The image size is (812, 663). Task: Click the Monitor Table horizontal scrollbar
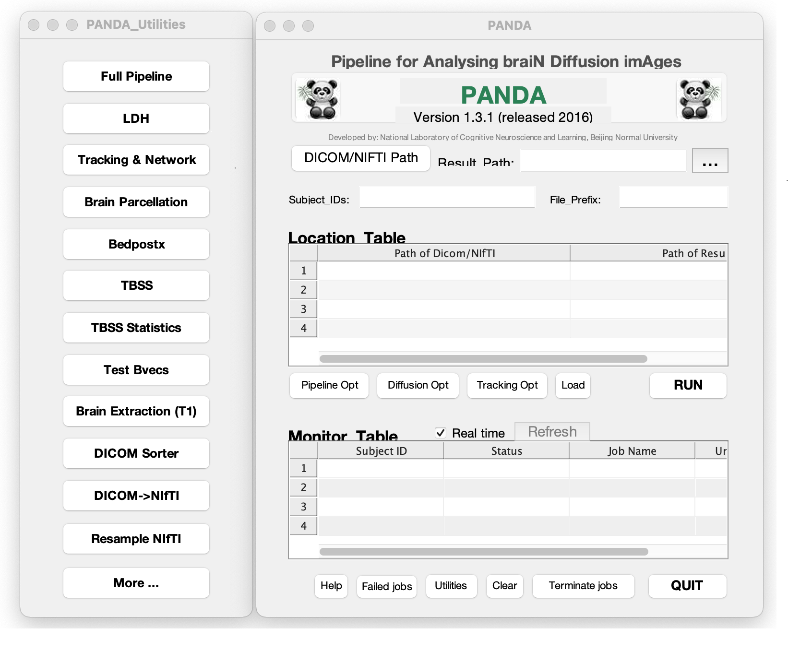tap(484, 552)
